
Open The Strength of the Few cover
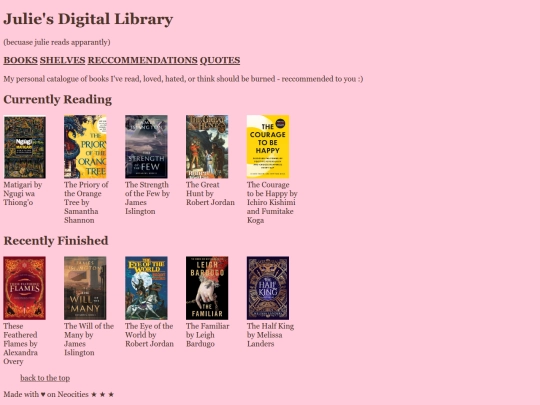146,147
